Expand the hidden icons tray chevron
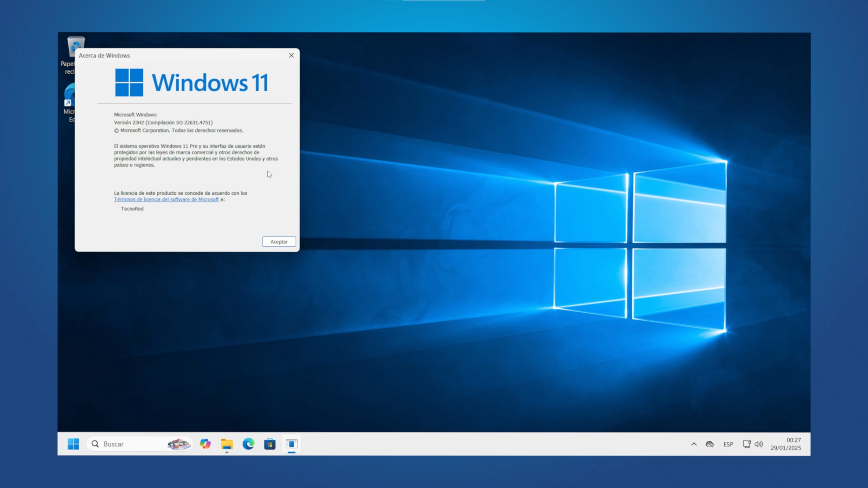This screenshot has width=868, height=488. pos(693,444)
